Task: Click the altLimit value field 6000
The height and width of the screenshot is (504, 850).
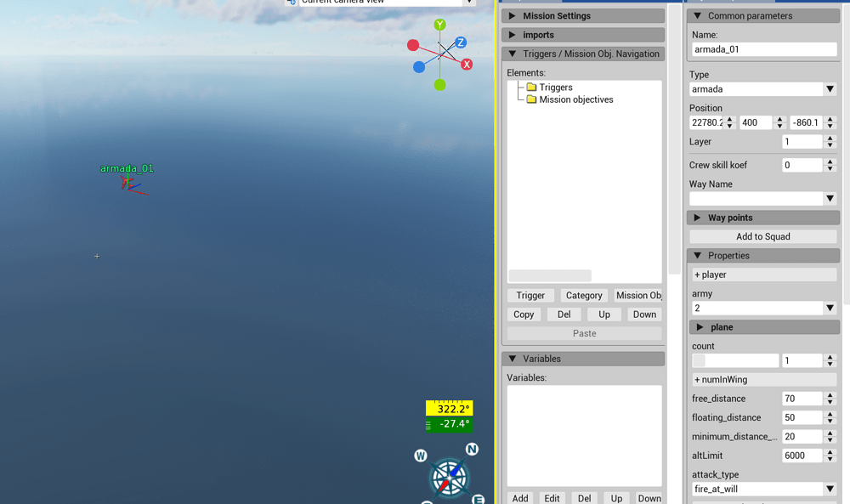Action: (803, 456)
